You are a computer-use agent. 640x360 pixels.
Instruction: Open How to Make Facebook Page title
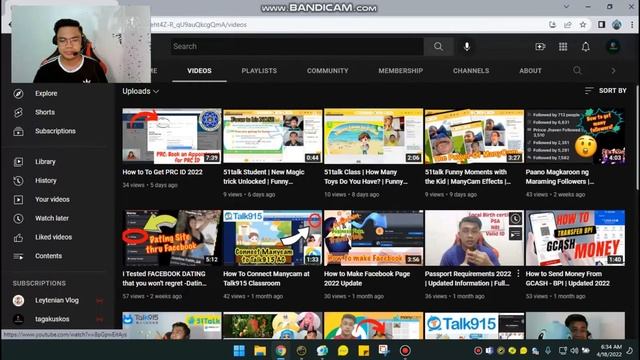pyautogui.click(x=367, y=278)
